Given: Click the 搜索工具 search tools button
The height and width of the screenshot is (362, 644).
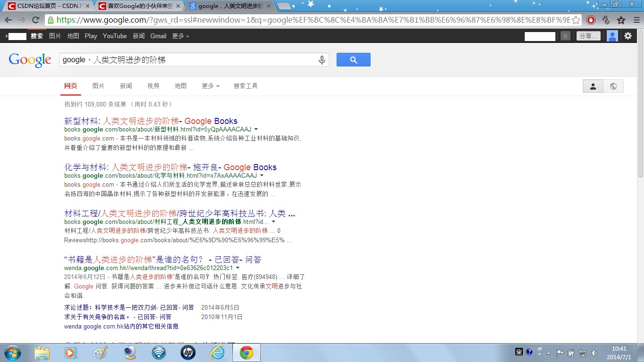Looking at the screenshot, I should (246, 86).
